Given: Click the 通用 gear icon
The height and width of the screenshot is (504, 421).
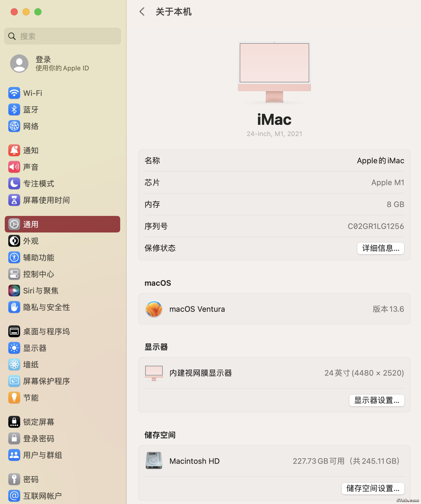Looking at the screenshot, I should [14, 224].
